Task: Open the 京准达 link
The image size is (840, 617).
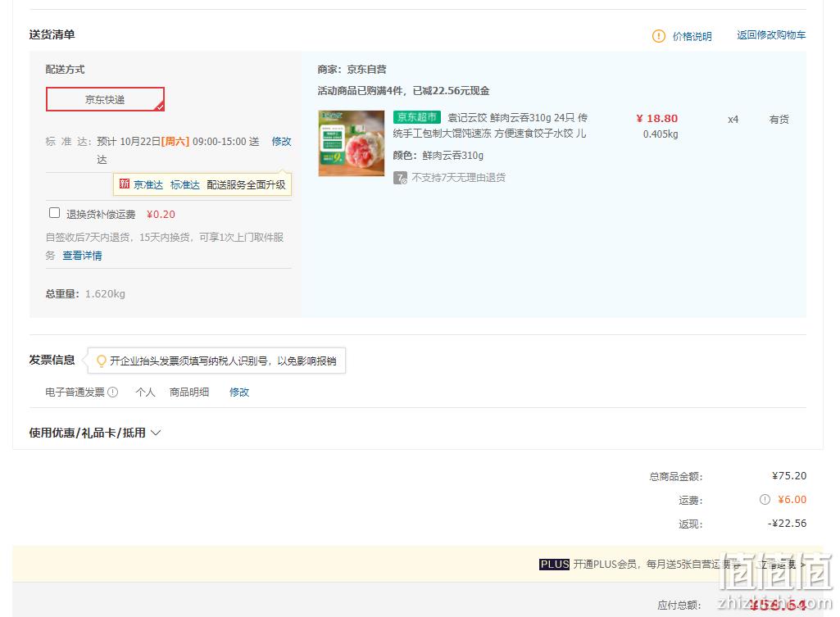Action: click(148, 185)
